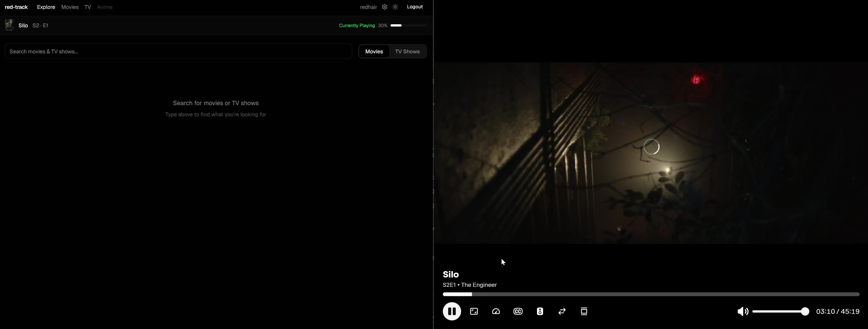Select the Movies search filter
Viewport: 868px width, 329px height.
pos(374,52)
